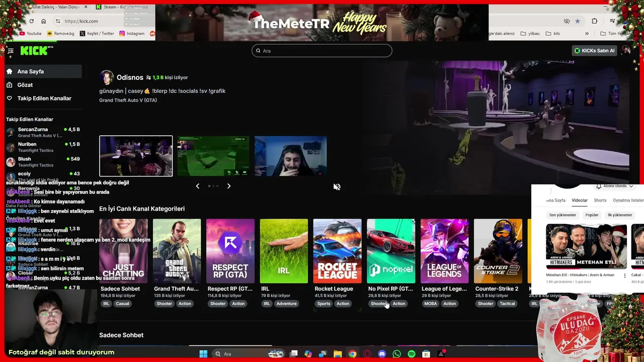Screen dimensions: 644x362
Task: Open Spotify from the taskbar
Action: coord(412,354)
